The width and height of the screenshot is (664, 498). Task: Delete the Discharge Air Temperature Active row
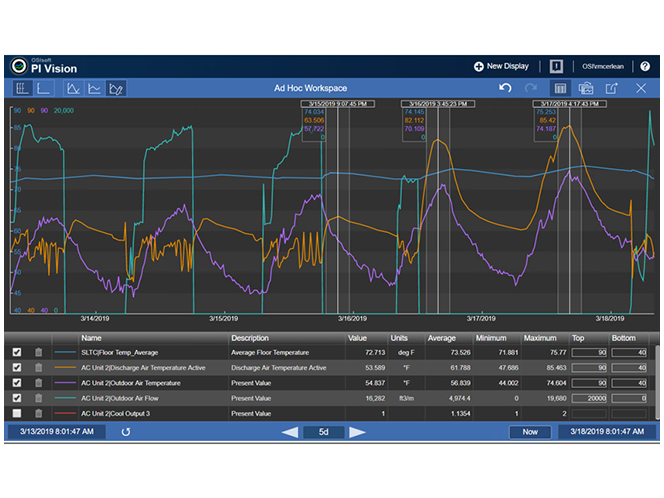coord(39,368)
